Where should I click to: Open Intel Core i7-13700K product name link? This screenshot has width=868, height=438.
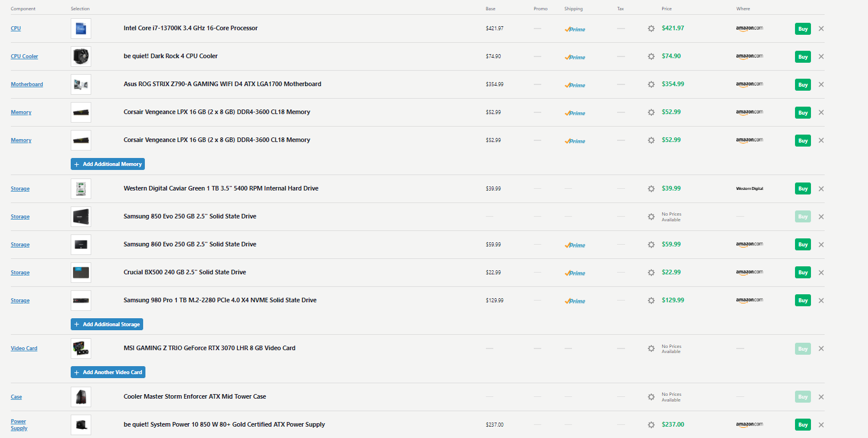pos(190,28)
